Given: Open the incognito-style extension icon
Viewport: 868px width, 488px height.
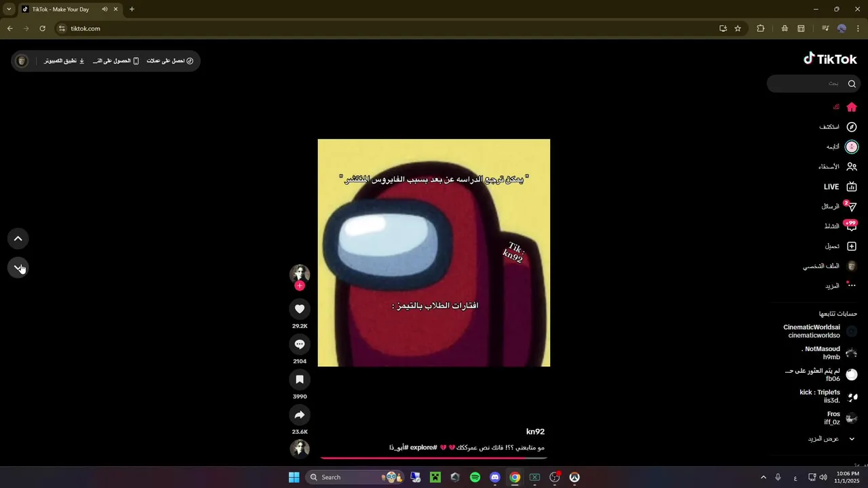Looking at the screenshot, I should pos(784,28).
